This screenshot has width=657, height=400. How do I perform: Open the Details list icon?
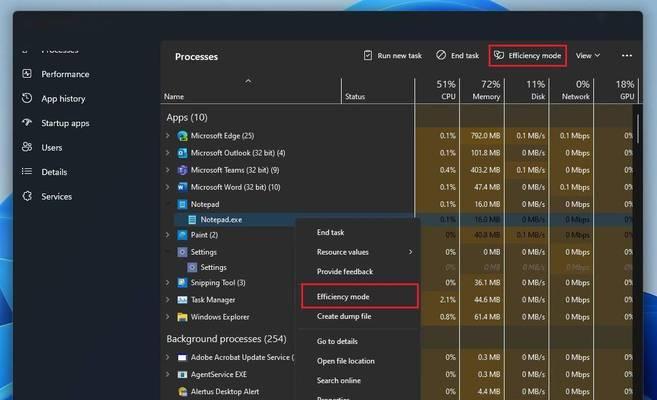click(x=27, y=171)
